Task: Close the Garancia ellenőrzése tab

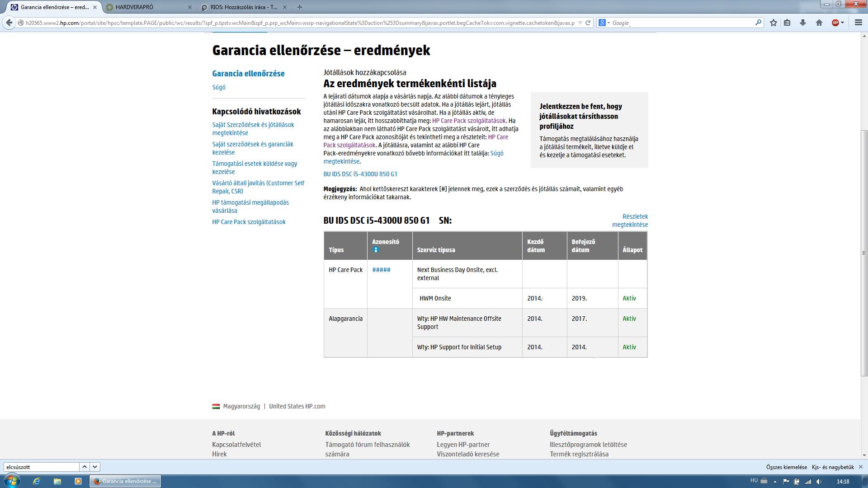Action: click(94, 7)
